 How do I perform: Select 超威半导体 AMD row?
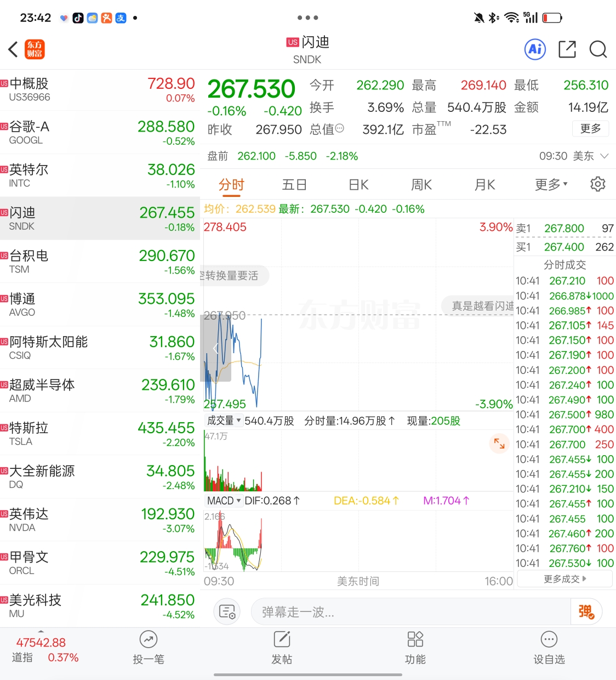click(100, 391)
